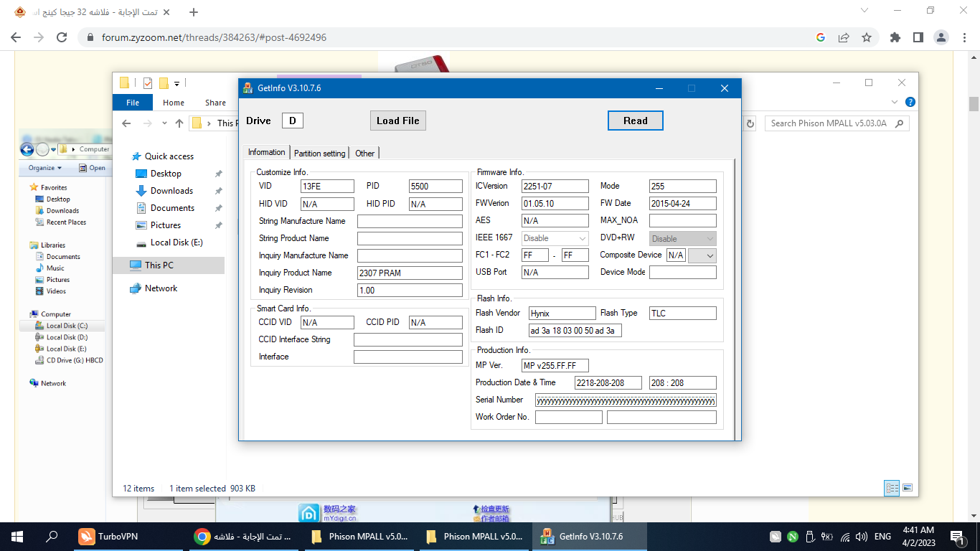Click Explorer up-one-level arrow

[x=179, y=123]
